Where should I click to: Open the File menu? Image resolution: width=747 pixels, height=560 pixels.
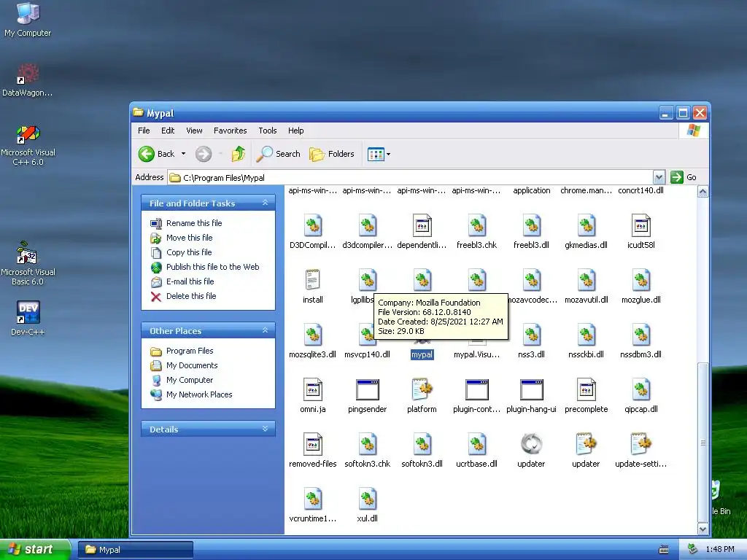pos(144,131)
